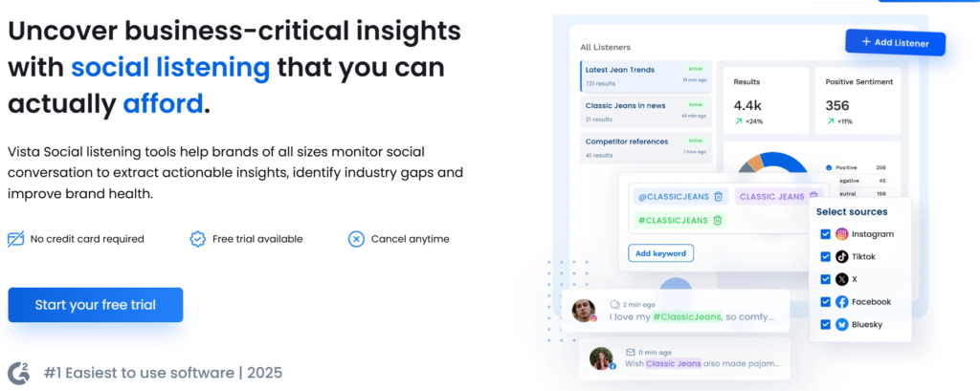Click the #CLASSICJEANS keyword tag
Viewport: 980px width, 391px height.
680,220
